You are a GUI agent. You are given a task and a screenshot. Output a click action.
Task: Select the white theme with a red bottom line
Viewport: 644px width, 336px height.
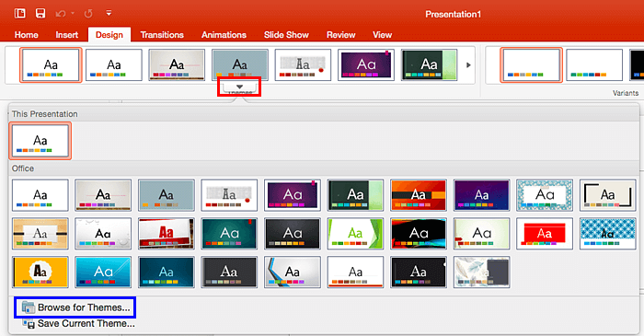[355, 272]
